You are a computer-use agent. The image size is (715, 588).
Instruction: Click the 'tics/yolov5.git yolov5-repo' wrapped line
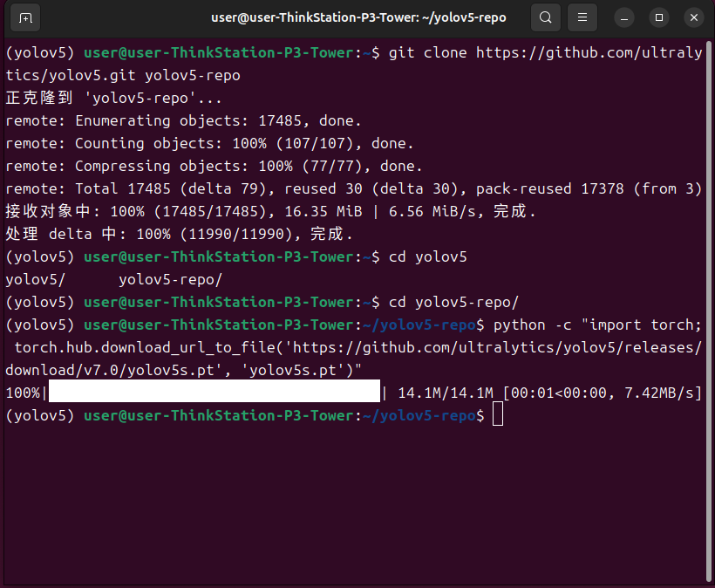(123, 75)
